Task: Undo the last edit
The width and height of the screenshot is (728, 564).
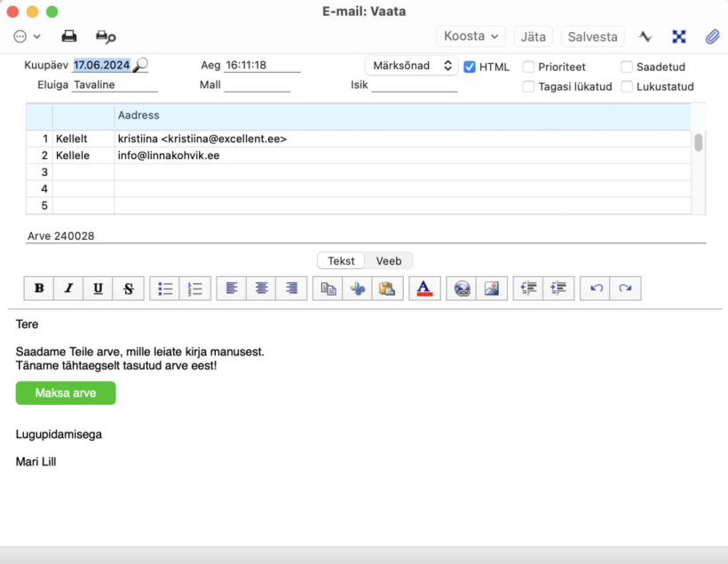Action: [596, 289]
